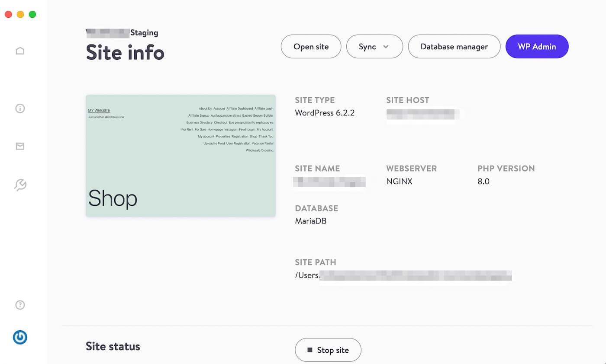This screenshot has width=606, height=364.
Task: Click the blue Local power logo icon
Action: click(19, 337)
